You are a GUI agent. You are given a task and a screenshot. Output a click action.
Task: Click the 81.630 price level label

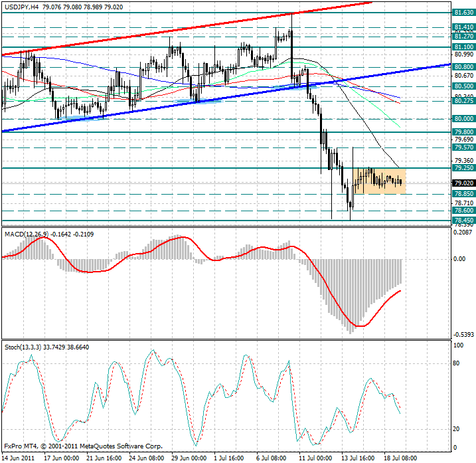(x=462, y=12)
